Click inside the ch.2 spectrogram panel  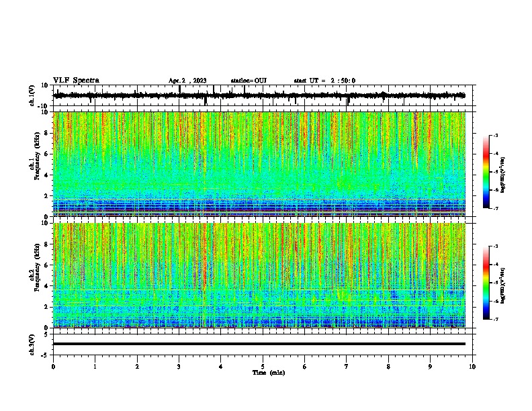pyautogui.click(x=259, y=275)
